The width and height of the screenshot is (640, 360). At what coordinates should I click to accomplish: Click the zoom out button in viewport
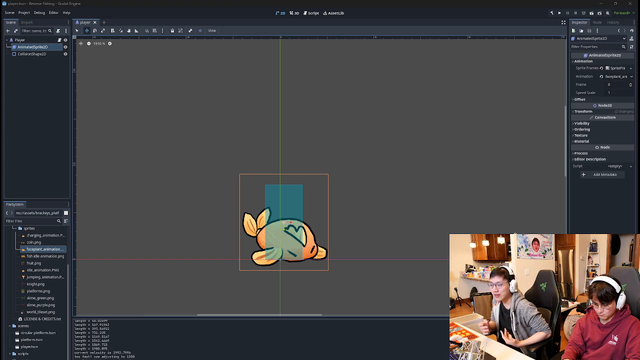(89, 43)
